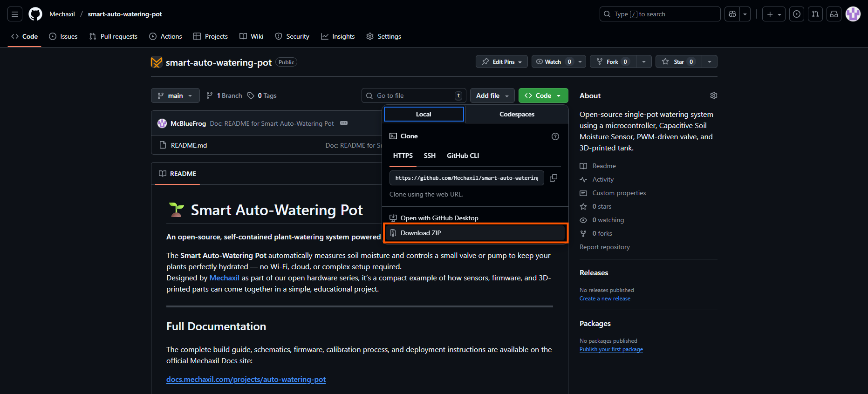Switch to the Projects tab
This screenshot has width=868, height=394.
(211, 36)
